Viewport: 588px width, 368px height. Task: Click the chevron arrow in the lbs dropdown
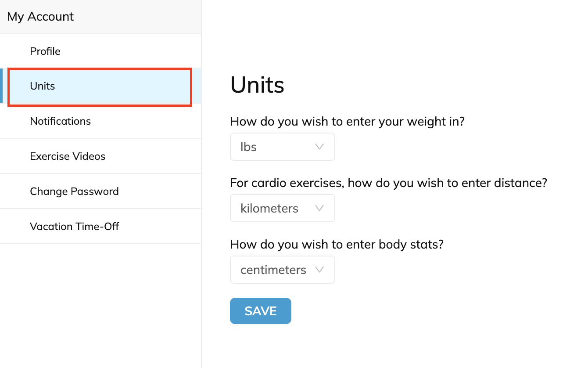[x=319, y=147]
